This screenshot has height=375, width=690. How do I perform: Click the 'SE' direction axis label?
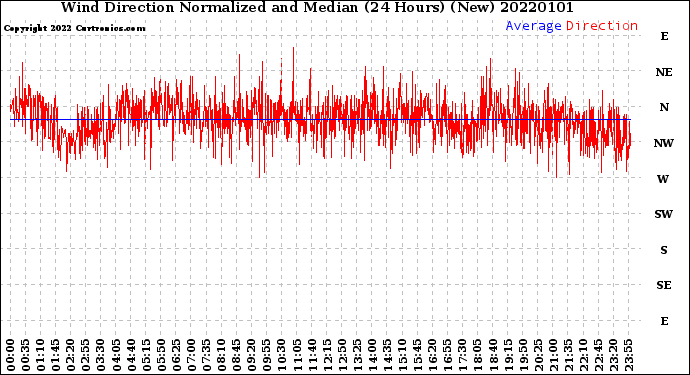664,286
